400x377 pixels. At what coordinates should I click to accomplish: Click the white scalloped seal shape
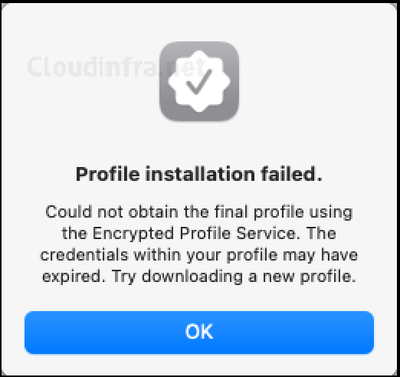[x=199, y=81]
